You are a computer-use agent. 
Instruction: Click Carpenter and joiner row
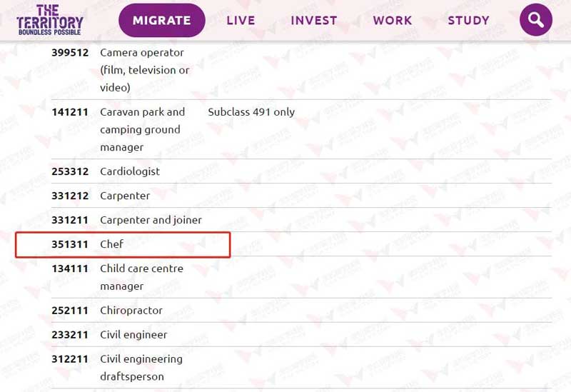click(x=301, y=220)
